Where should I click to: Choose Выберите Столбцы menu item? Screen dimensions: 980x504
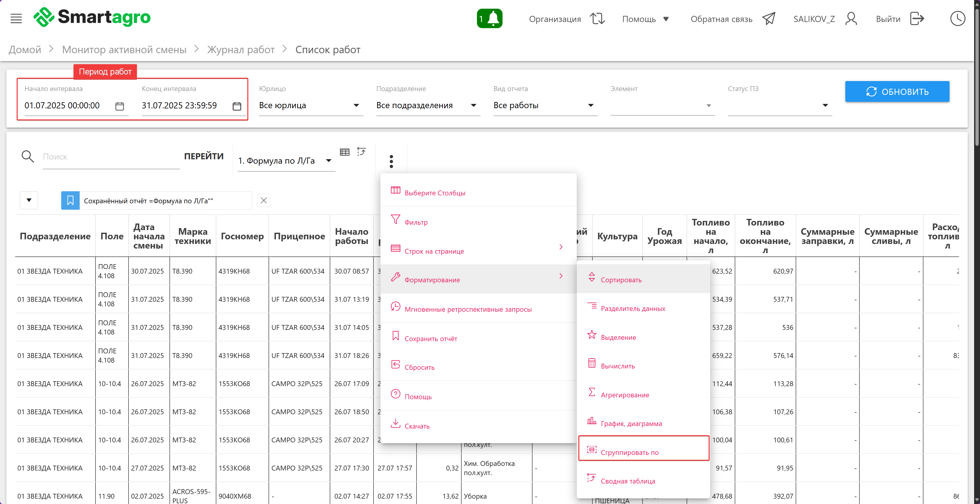point(434,193)
